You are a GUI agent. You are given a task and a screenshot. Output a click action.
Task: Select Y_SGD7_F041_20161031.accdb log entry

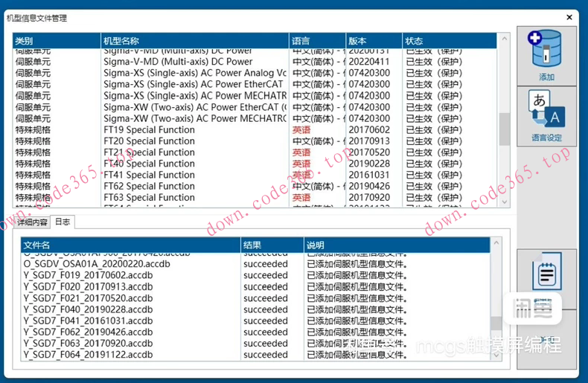(255, 321)
